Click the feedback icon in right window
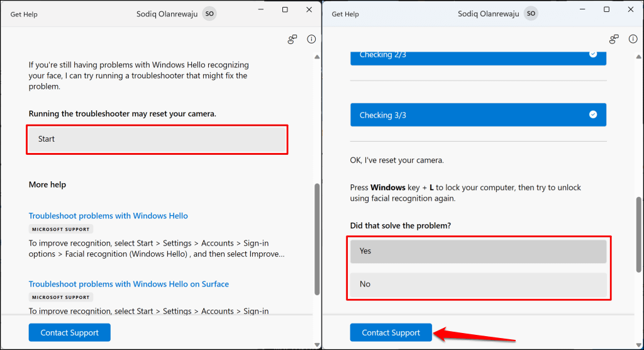The height and width of the screenshot is (350, 644). point(614,40)
